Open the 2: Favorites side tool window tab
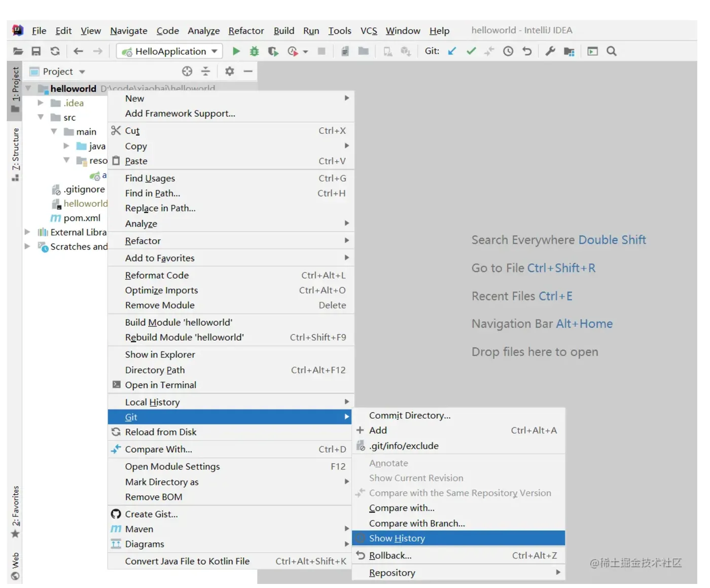710x588 pixels. 15,512
